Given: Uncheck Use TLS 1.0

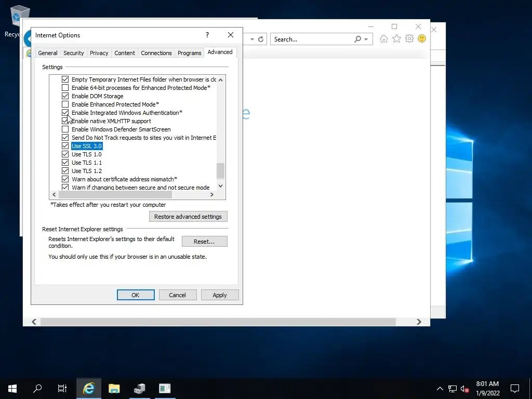Looking at the screenshot, I should [65, 154].
